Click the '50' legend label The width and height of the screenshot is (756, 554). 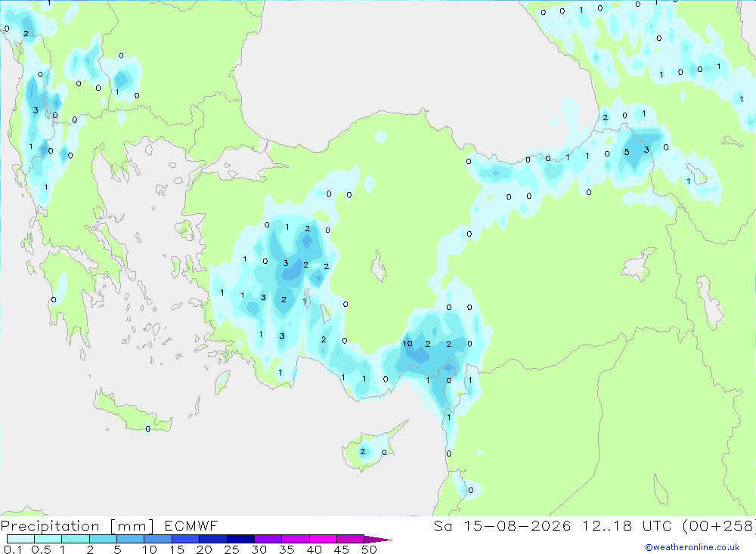pyautogui.click(x=370, y=549)
